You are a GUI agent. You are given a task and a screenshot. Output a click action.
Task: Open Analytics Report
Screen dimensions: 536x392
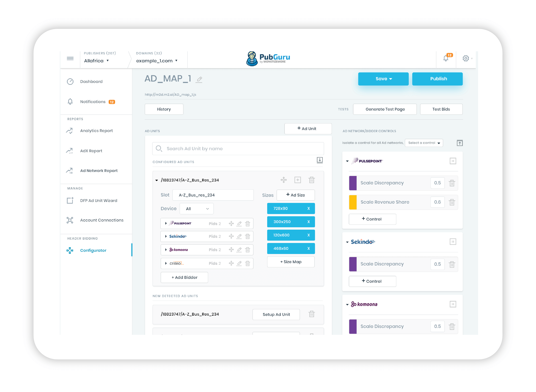[x=96, y=131]
